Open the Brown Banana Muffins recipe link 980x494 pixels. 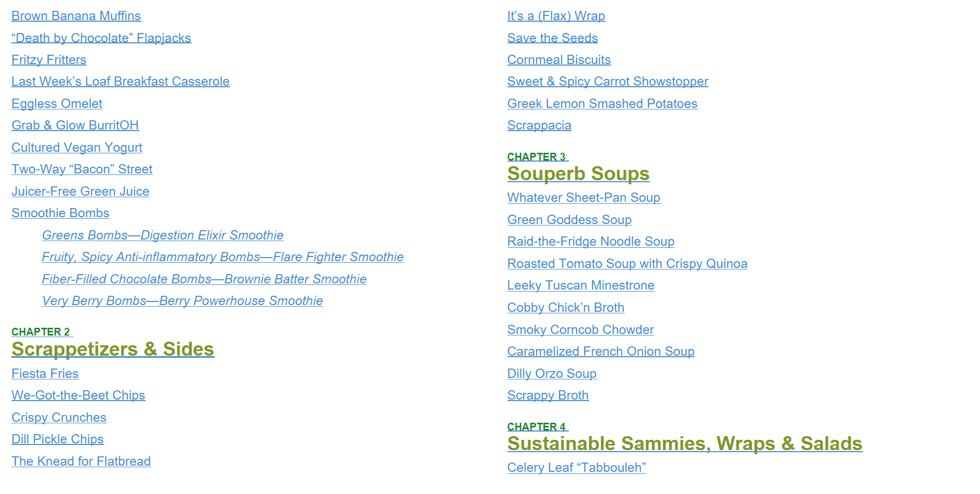pos(76,16)
